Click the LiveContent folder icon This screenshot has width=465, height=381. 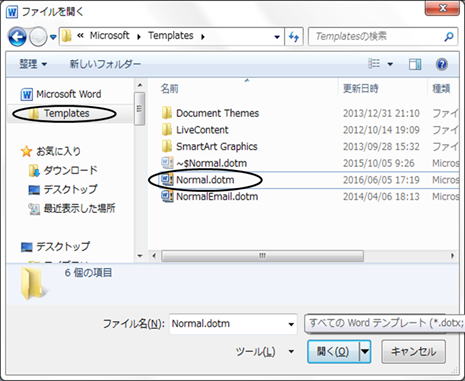(x=167, y=130)
